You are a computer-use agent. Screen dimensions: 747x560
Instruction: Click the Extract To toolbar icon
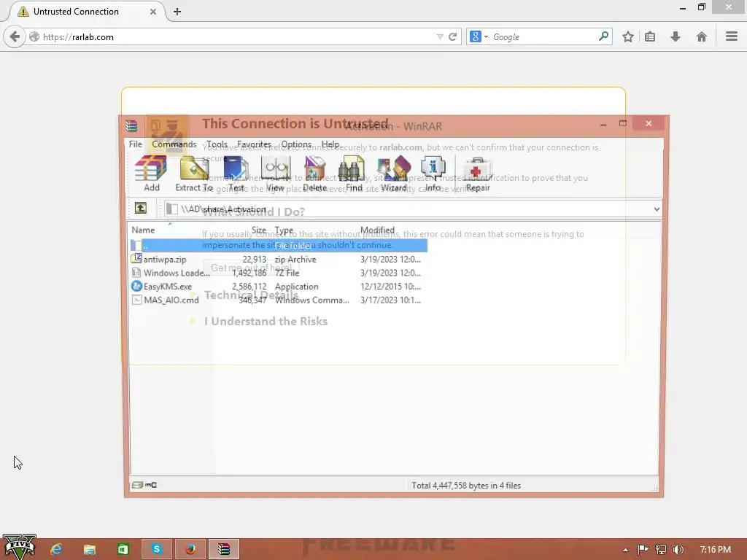194,174
